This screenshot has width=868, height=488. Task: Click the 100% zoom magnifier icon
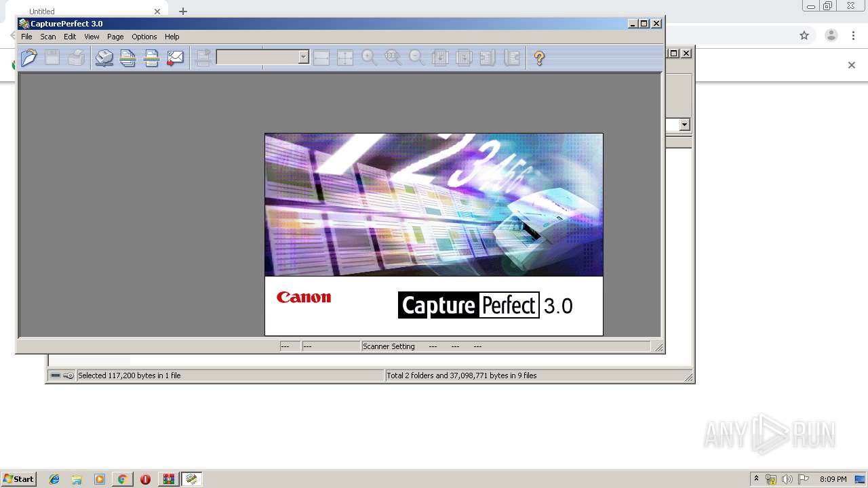[393, 58]
